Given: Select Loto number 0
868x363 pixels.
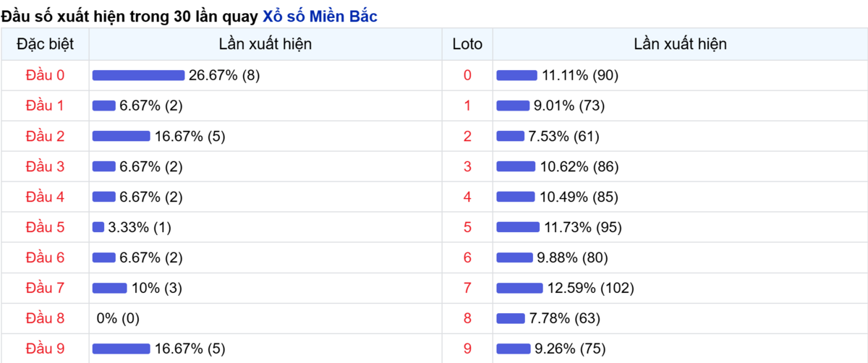Looking at the screenshot, I should (467, 75).
